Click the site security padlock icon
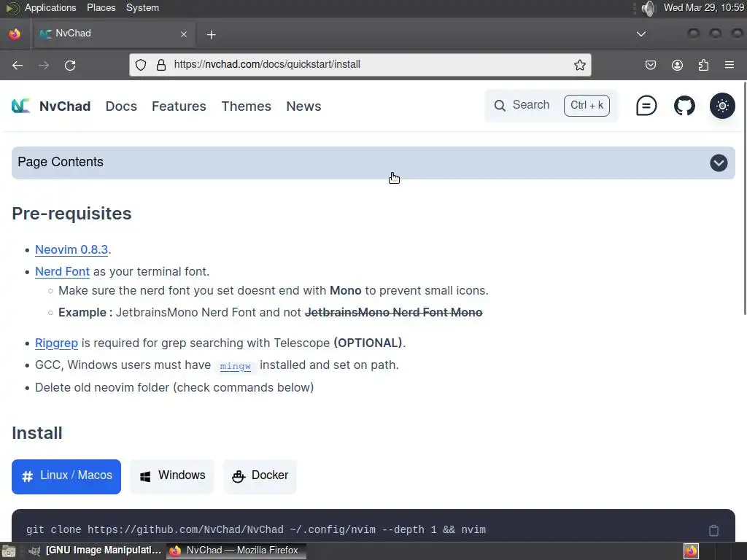 [161, 65]
